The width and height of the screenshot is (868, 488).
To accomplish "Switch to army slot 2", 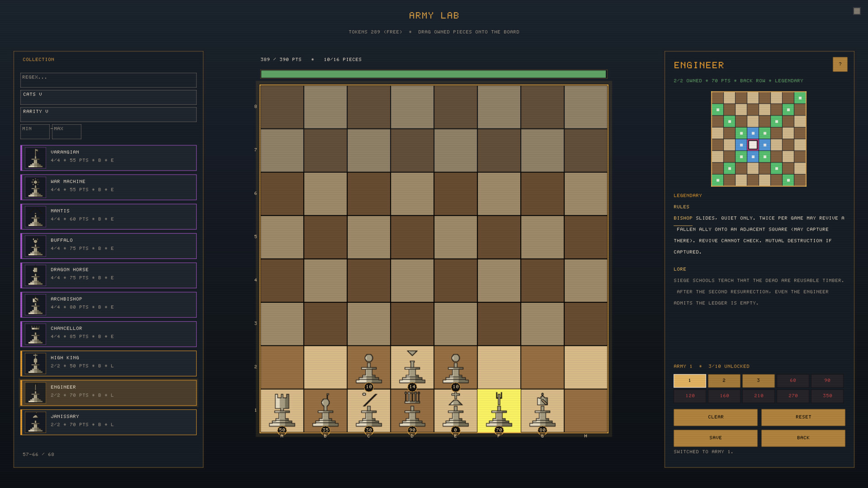I will [x=724, y=380].
